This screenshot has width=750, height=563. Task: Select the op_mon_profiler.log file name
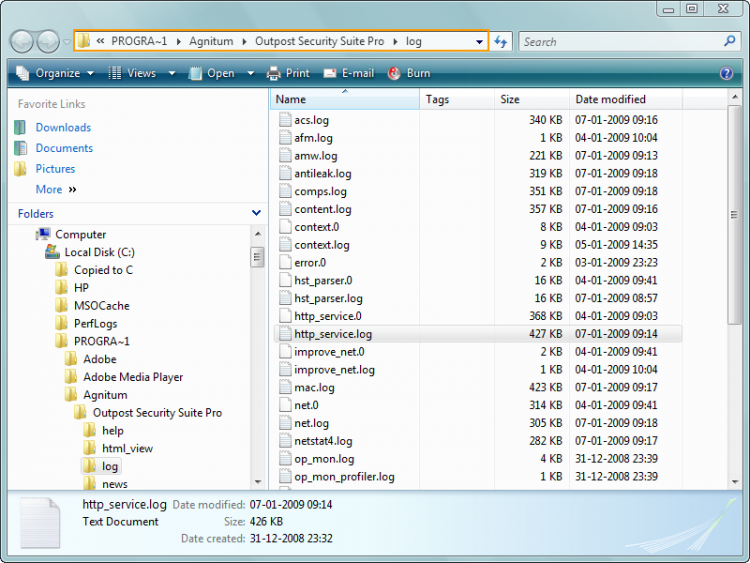click(x=344, y=476)
